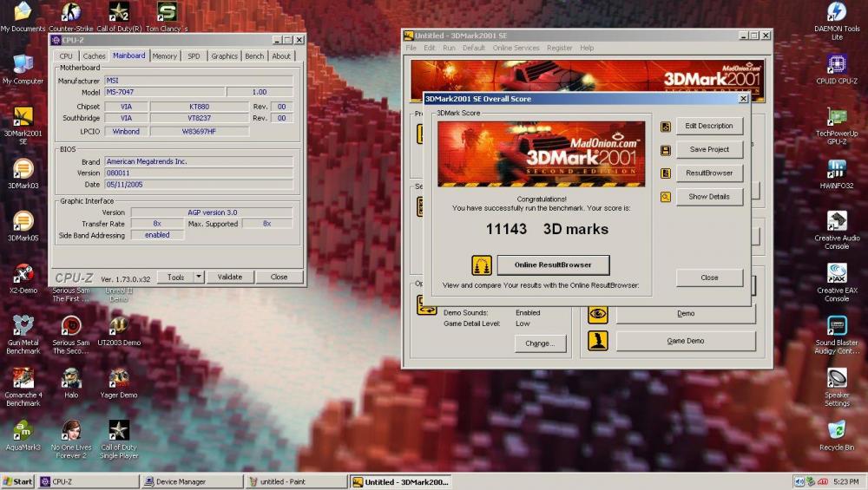Click the Show Details magnifier icon

[666, 197]
